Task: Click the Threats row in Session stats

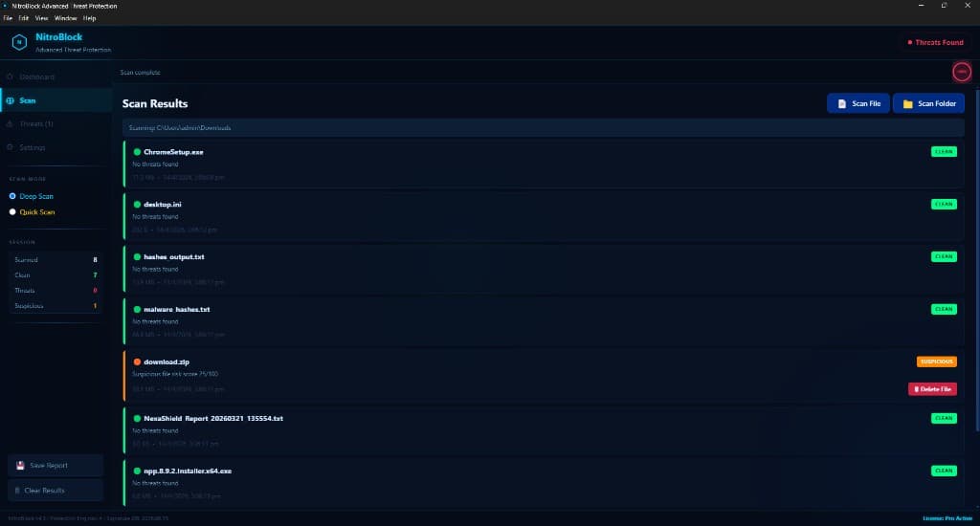Action: point(56,291)
